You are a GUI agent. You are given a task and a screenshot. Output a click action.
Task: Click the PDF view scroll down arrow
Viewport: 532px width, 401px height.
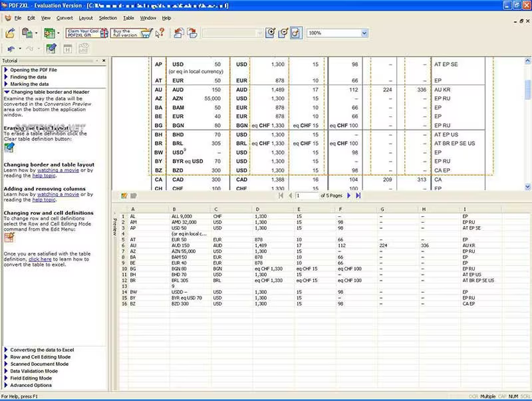(x=527, y=187)
